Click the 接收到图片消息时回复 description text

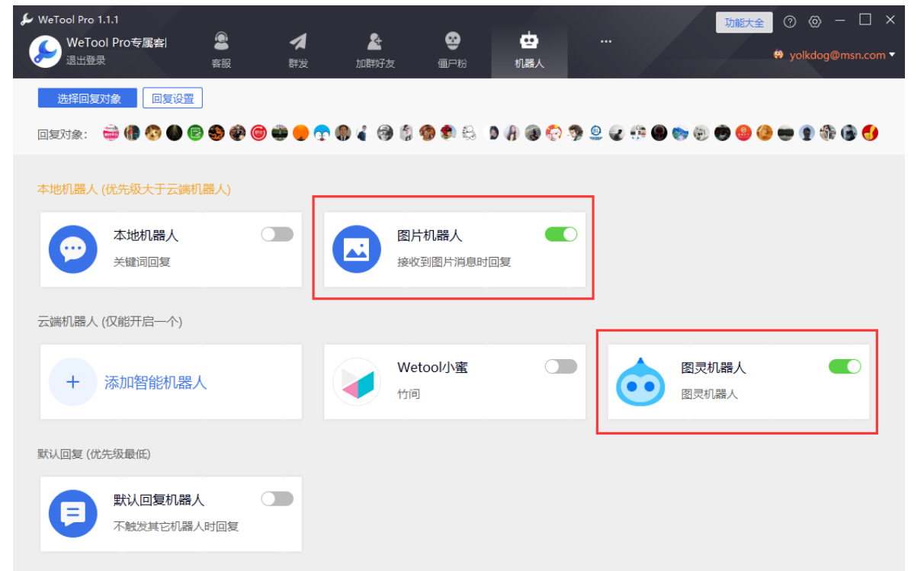point(454,262)
